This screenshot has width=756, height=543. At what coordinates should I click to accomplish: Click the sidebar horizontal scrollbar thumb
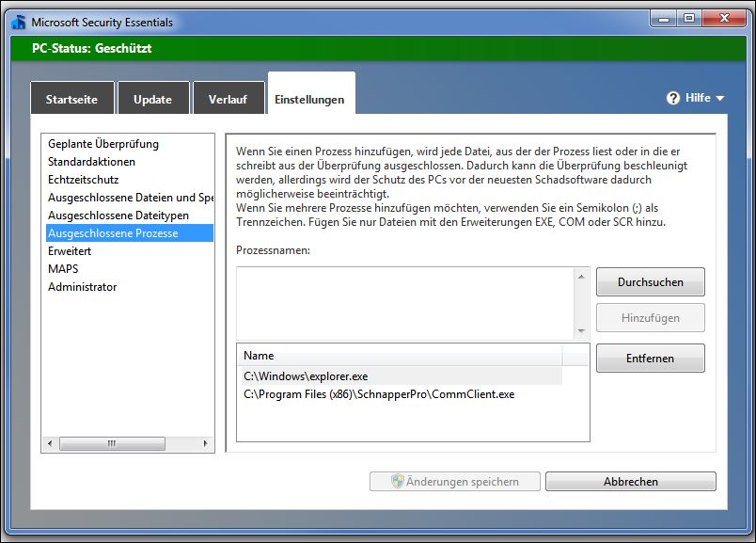pos(111,443)
